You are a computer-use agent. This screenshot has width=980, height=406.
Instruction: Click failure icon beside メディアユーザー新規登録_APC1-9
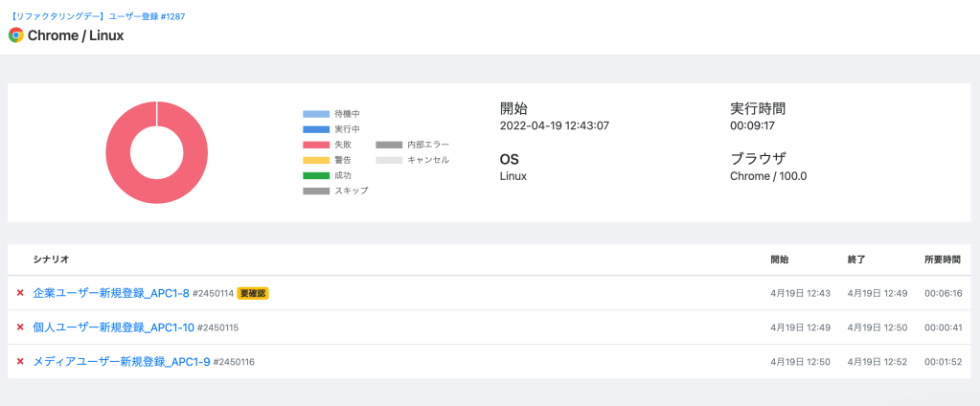[20, 362]
